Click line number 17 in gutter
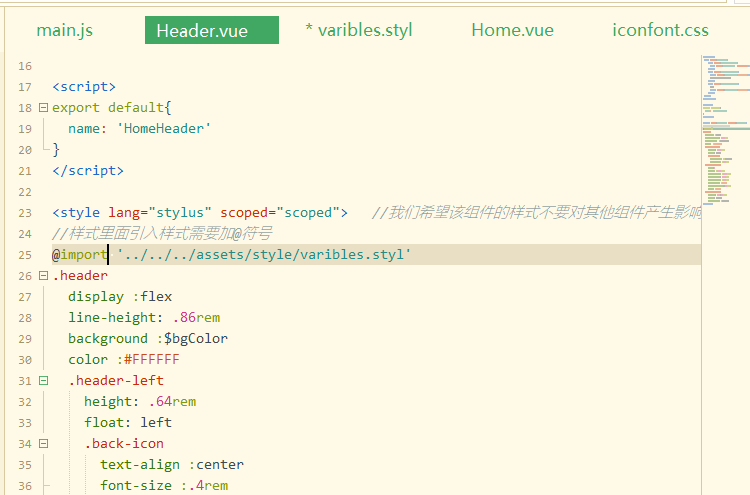Viewport: 750px width, 495px height. [x=25, y=87]
